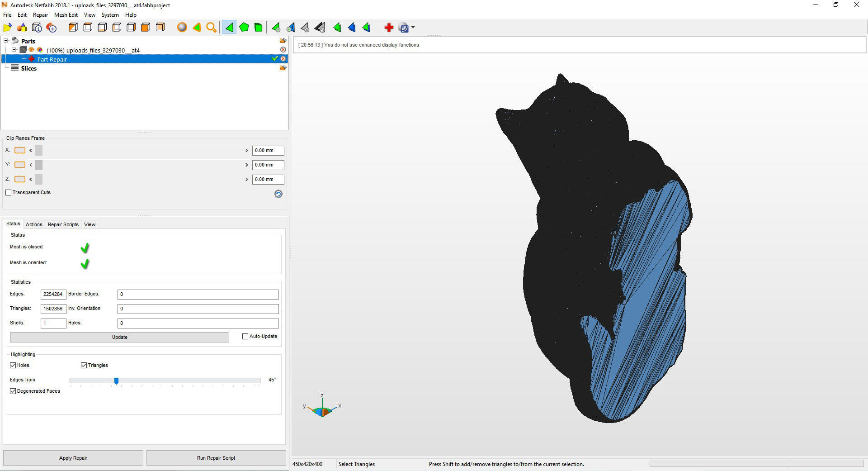Select the fourth cube view icon
This screenshot has height=471, width=868.
tap(117, 28)
